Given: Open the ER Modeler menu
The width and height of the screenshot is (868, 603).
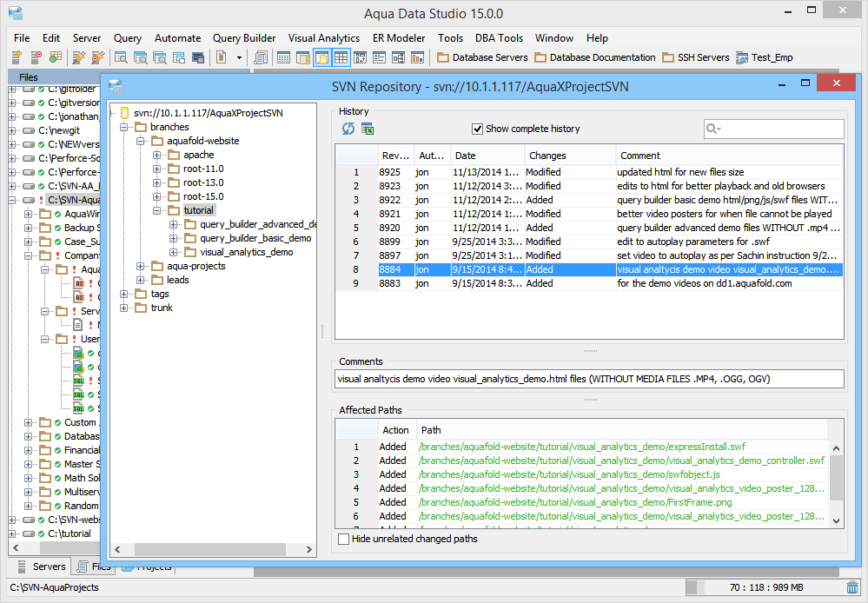Looking at the screenshot, I should click(399, 38).
